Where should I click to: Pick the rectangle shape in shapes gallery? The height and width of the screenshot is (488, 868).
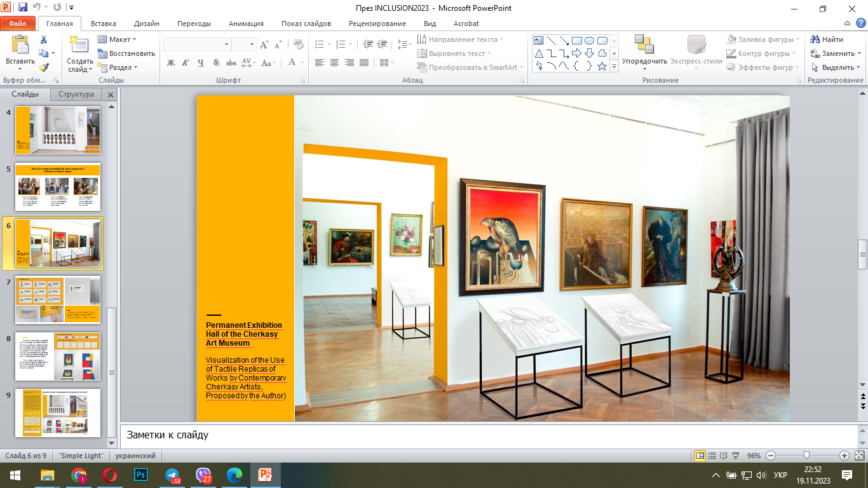coord(576,41)
